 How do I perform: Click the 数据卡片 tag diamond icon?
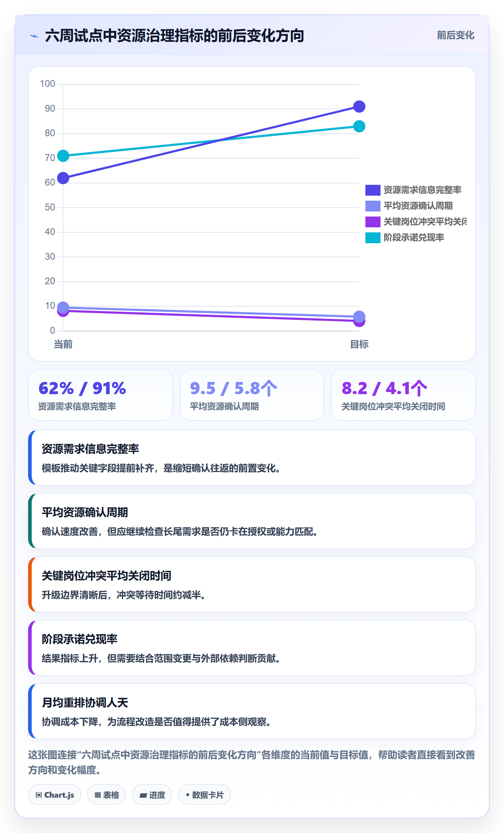click(188, 795)
